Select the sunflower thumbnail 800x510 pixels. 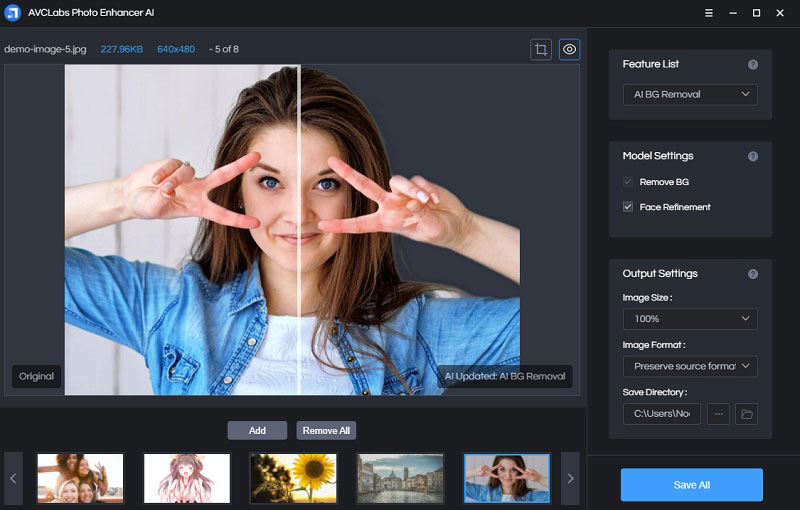coord(293,478)
